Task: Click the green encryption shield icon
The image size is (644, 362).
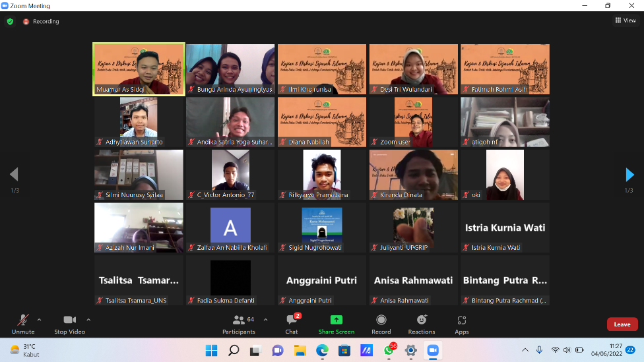Action: [x=10, y=21]
